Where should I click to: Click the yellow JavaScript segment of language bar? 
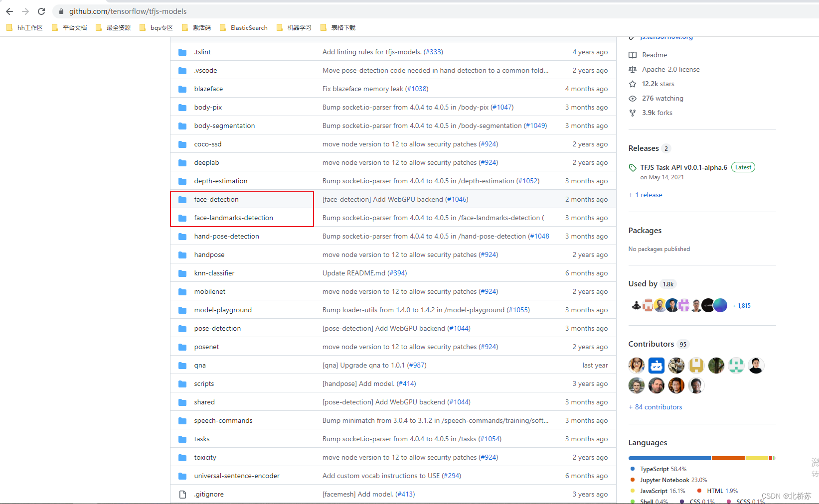click(757, 458)
